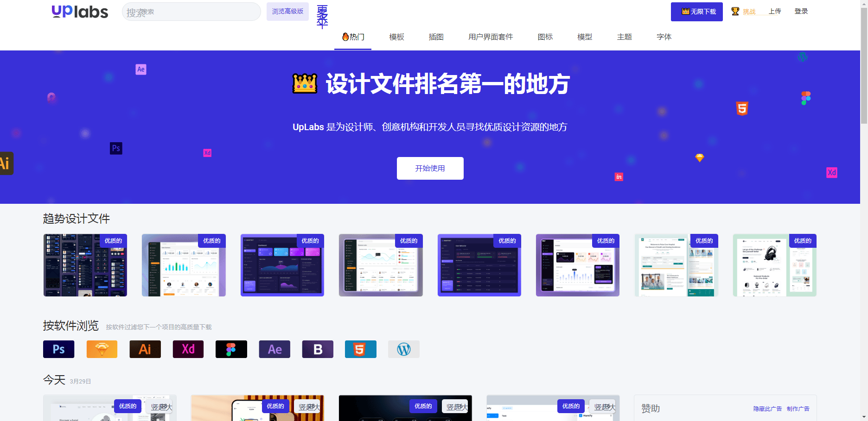868x421 pixels.
Task: Go to the 字体 category tab
Action: pyautogui.click(x=664, y=37)
